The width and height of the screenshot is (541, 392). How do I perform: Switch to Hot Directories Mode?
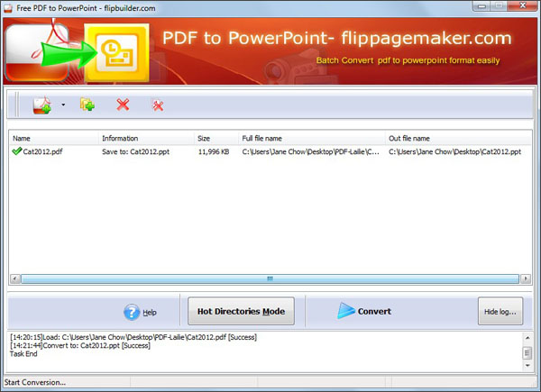(241, 311)
